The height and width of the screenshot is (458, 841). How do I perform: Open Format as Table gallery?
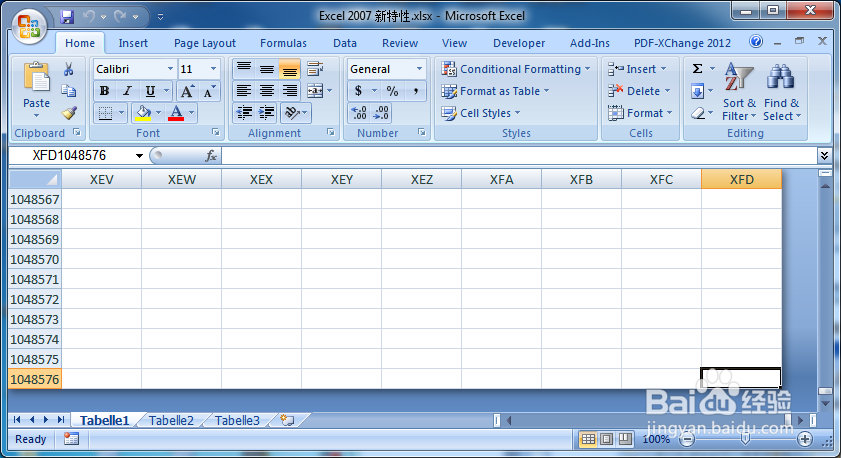pyautogui.click(x=495, y=91)
